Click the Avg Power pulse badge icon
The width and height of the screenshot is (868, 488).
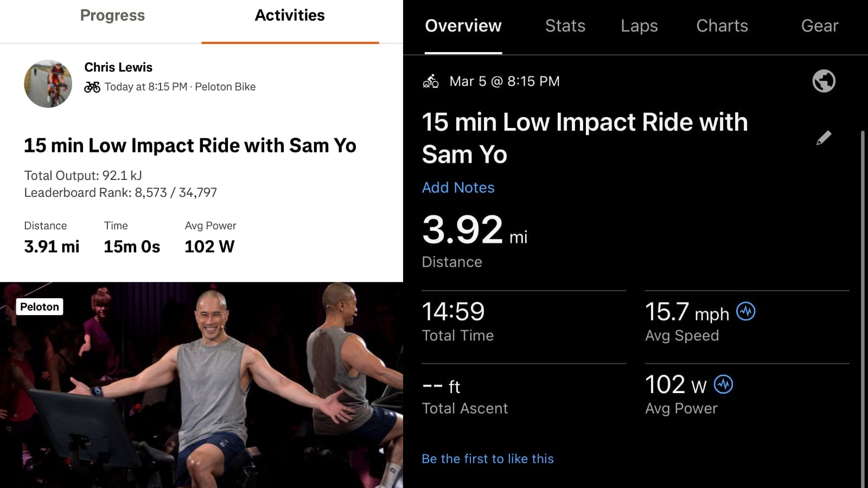pyautogui.click(x=723, y=384)
